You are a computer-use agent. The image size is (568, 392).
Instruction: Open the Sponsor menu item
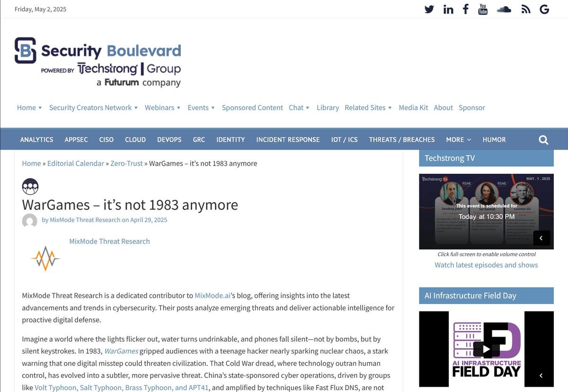coord(471,107)
